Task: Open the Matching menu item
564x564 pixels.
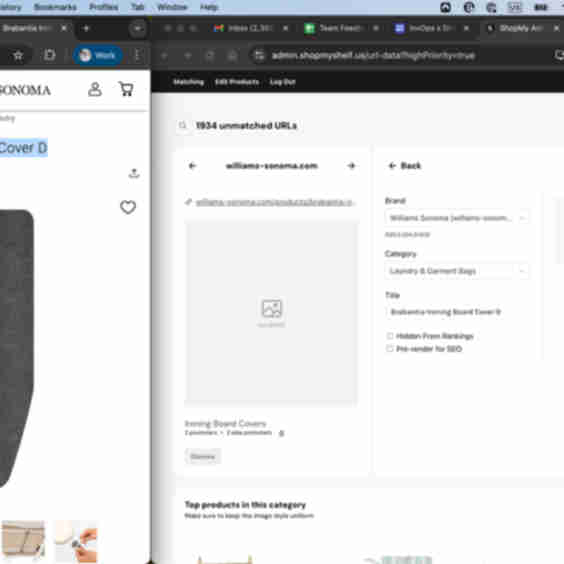Action: (x=188, y=82)
